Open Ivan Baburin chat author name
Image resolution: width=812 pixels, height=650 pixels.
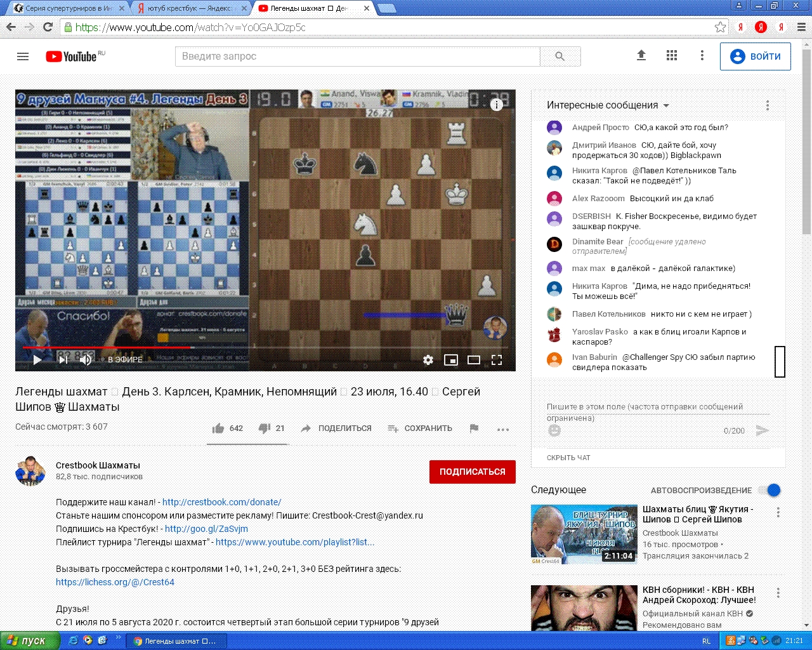coord(594,357)
